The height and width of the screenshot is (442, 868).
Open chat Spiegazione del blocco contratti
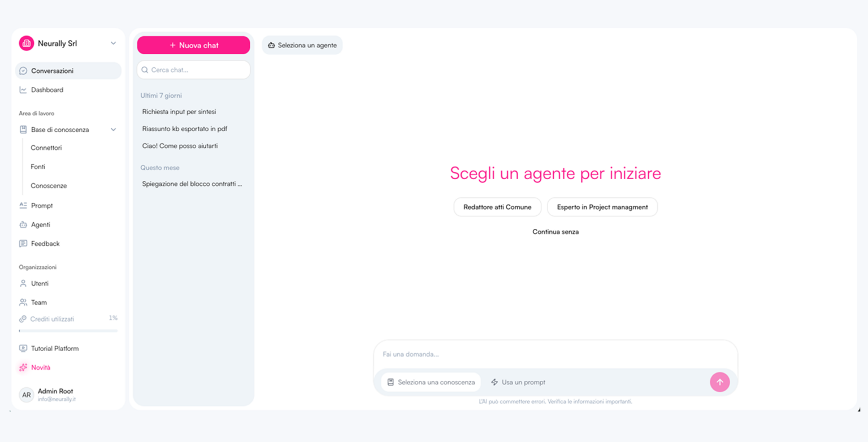(x=193, y=184)
